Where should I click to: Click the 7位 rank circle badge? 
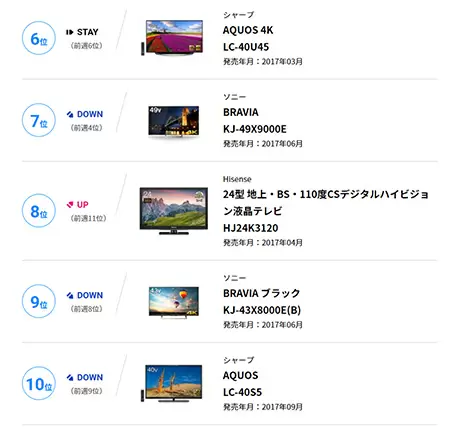pyautogui.click(x=39, y=120)
